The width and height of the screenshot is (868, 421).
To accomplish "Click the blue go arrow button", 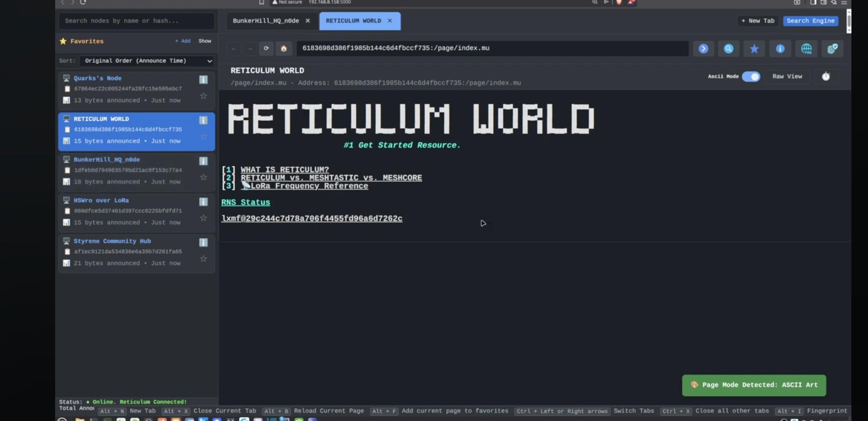I will (703, 49).
